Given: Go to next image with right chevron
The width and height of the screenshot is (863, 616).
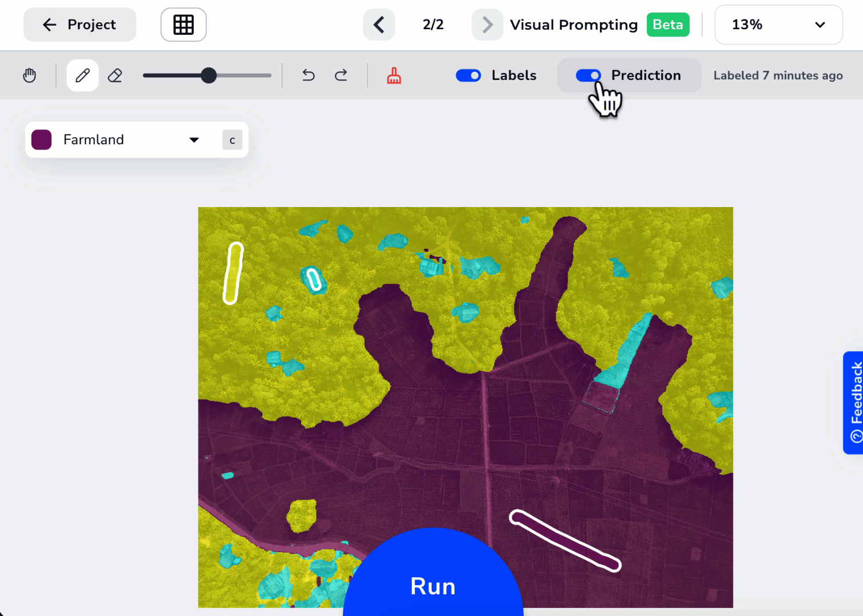Looking at the screenshot, I should pos(487,25).
